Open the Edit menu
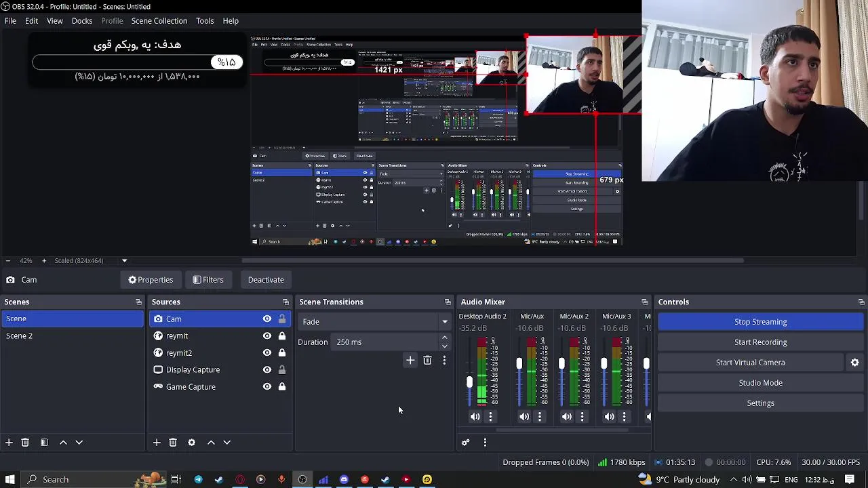The height and width of the screenshot is (488, 868). (x=31, y=20)
